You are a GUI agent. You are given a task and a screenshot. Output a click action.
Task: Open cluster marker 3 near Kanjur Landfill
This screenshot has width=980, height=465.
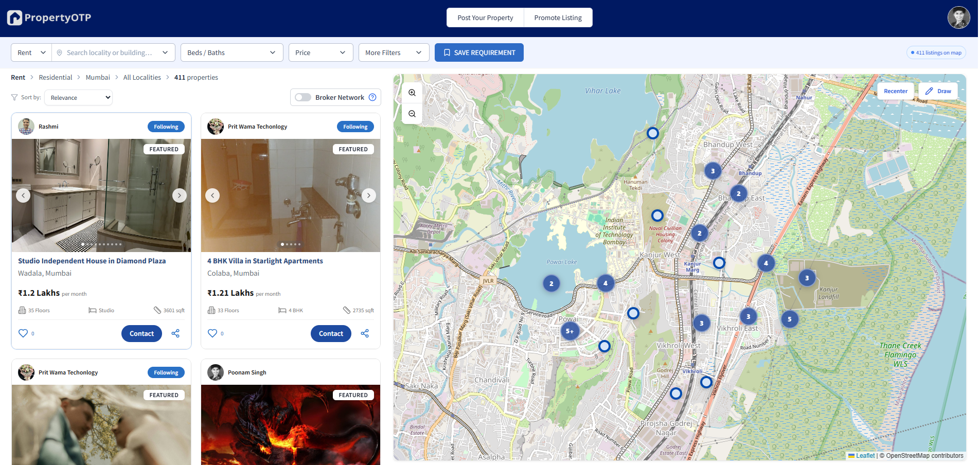[807, 278]
